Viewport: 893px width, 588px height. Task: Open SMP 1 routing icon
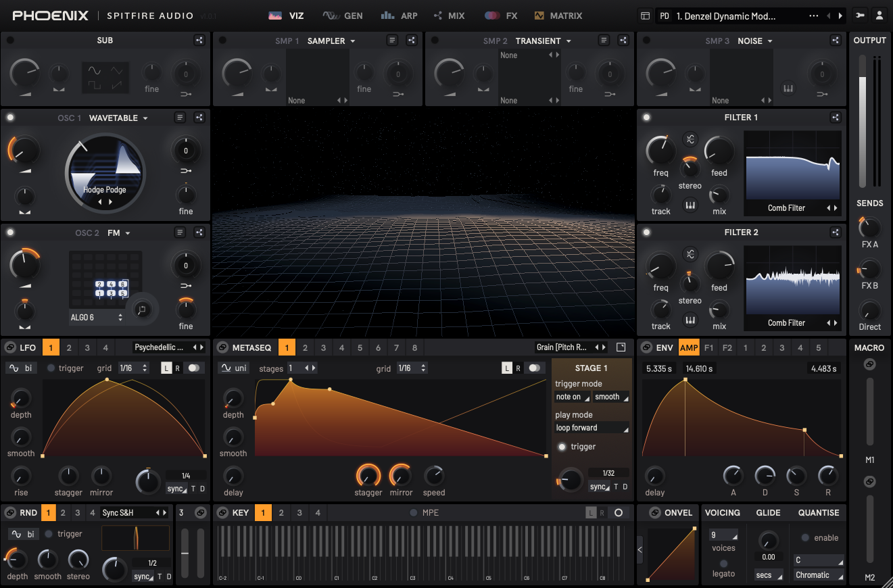(x=412, y=41)
